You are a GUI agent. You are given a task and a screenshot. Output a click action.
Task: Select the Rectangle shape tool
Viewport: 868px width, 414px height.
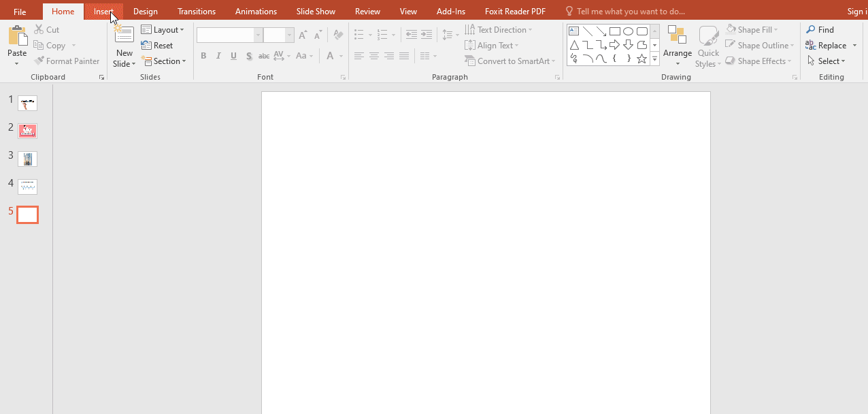tap(614, 31)
